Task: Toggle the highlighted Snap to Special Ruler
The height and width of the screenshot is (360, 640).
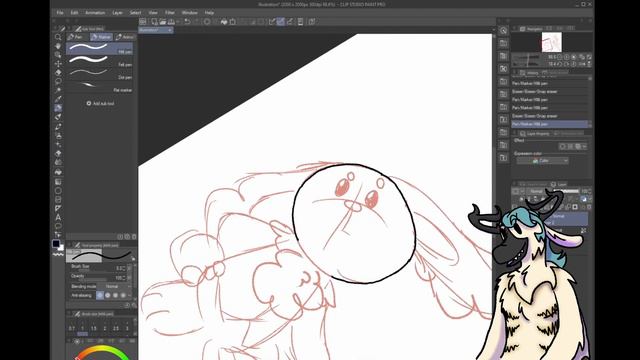Action: (280, 22)
